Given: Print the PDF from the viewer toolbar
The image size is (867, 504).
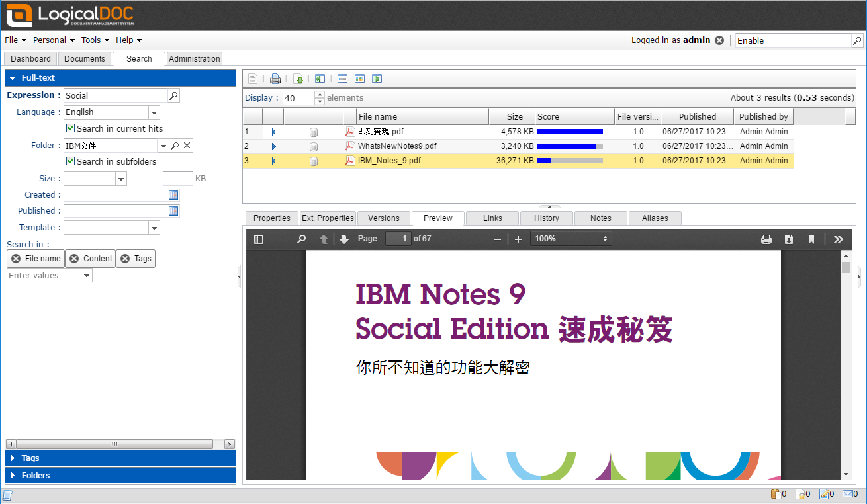Looking at the screenshot, I should (766, 239).
